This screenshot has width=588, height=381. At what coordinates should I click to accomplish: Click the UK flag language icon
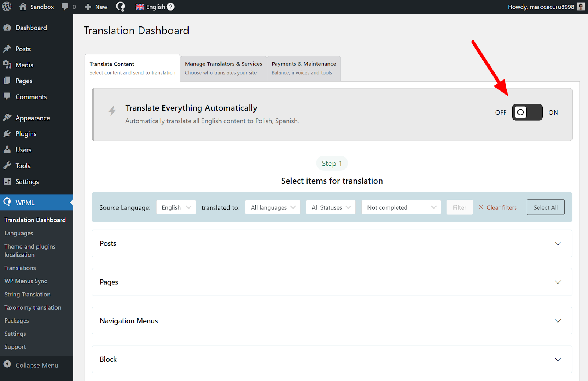pos(140,7)
